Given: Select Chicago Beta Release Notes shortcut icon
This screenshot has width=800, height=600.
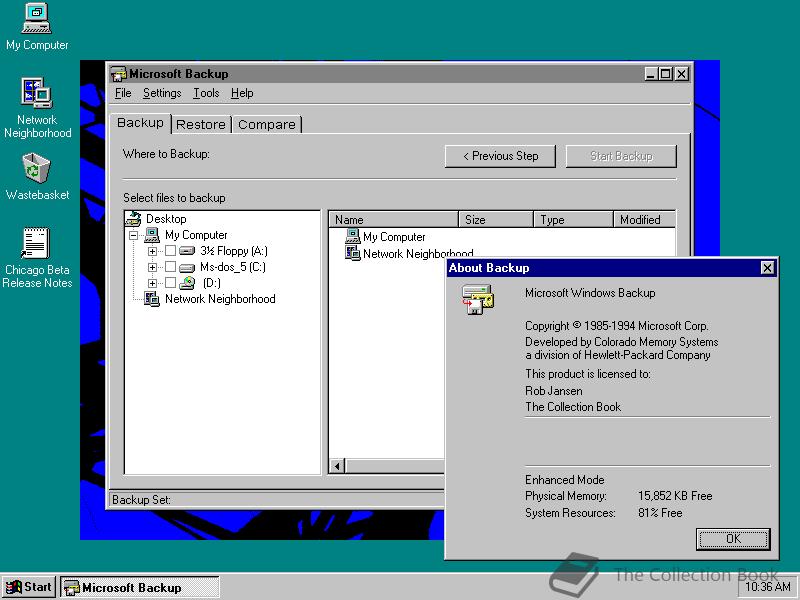Looking at the screenshot, I should 35,243.
